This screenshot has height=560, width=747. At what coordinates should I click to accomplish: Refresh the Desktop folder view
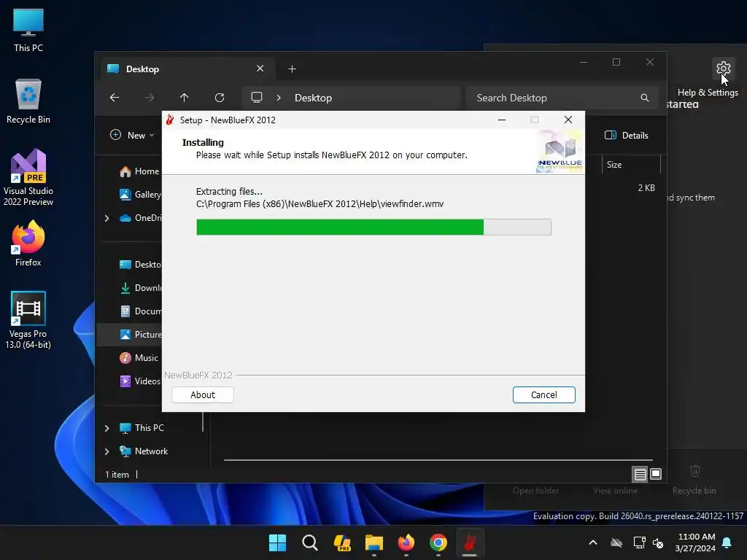click(x=220, y=98)
